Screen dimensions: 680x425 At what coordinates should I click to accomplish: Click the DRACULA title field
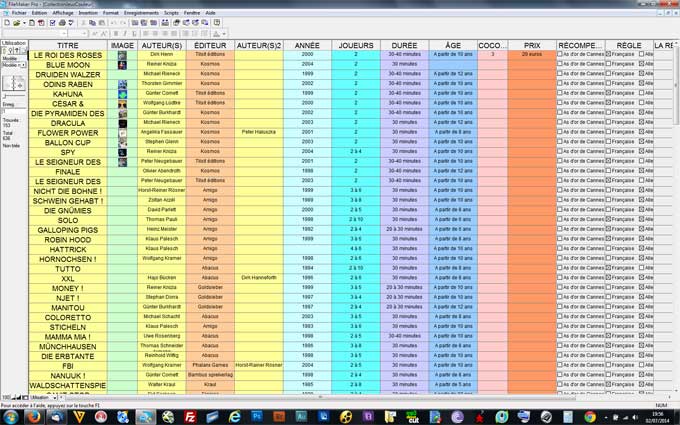point(68,122)
